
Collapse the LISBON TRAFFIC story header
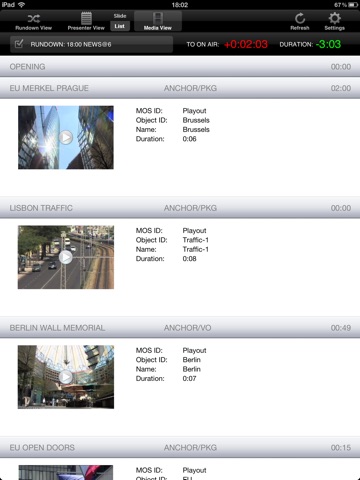[180, 208]
